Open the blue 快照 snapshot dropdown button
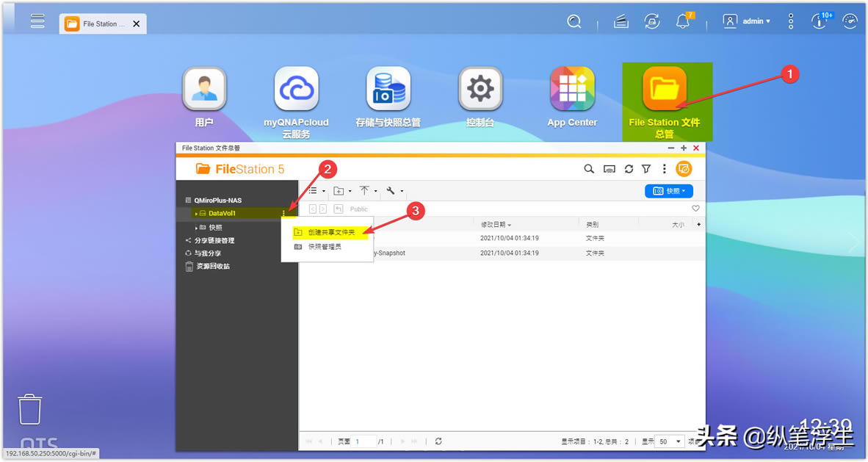 click(669, 191)
